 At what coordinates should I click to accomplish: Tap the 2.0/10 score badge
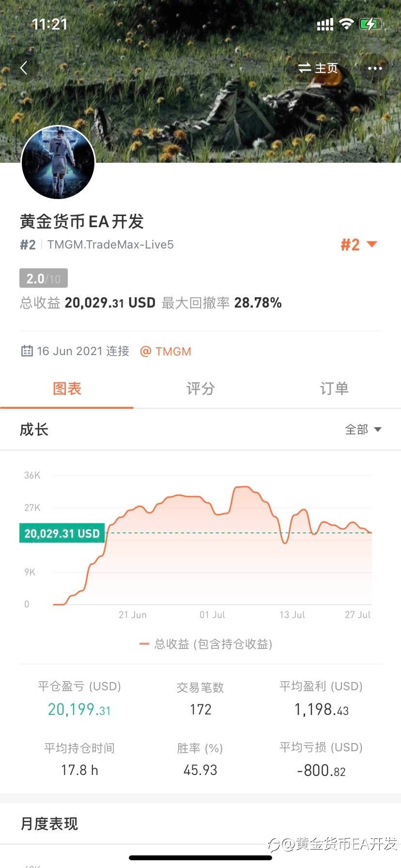pyautogui.click(x=44, y=279)
